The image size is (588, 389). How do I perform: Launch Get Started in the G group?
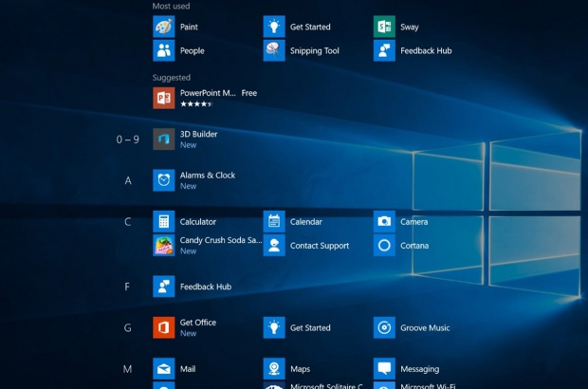274,327
